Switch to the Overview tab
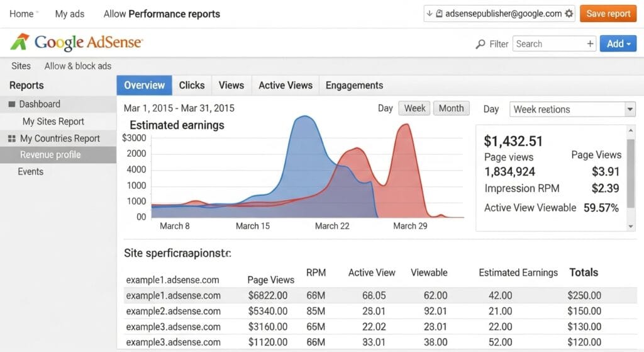Image resolution: width=644 pixels, height=352 pixels. point(144,85)
